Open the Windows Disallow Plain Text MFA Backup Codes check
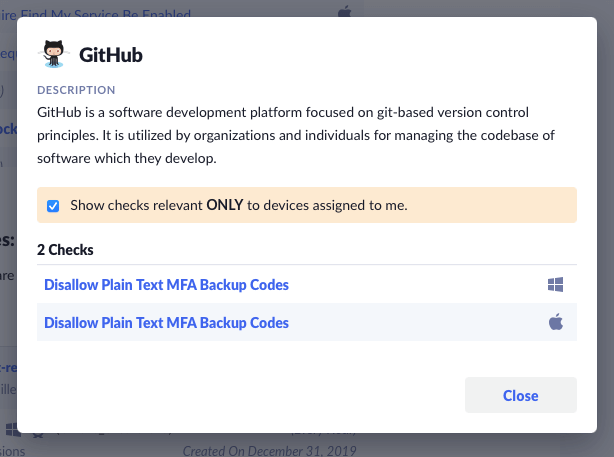614x457 pixels. click(166, 285)
